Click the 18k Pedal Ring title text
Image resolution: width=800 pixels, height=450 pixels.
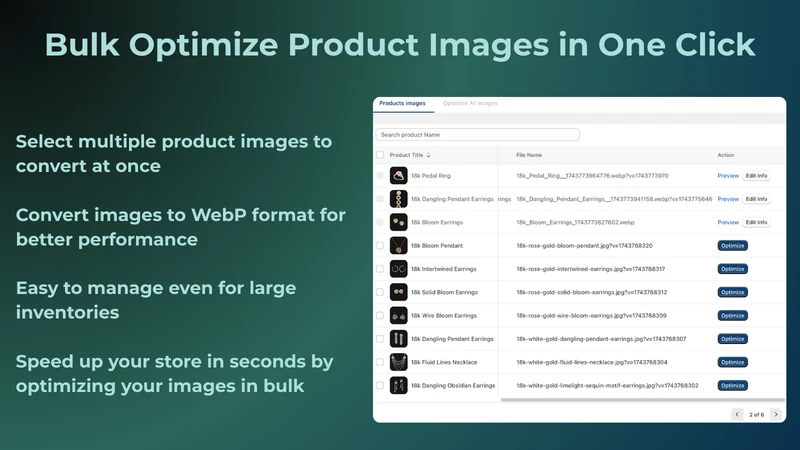click(x=431, y=176)
